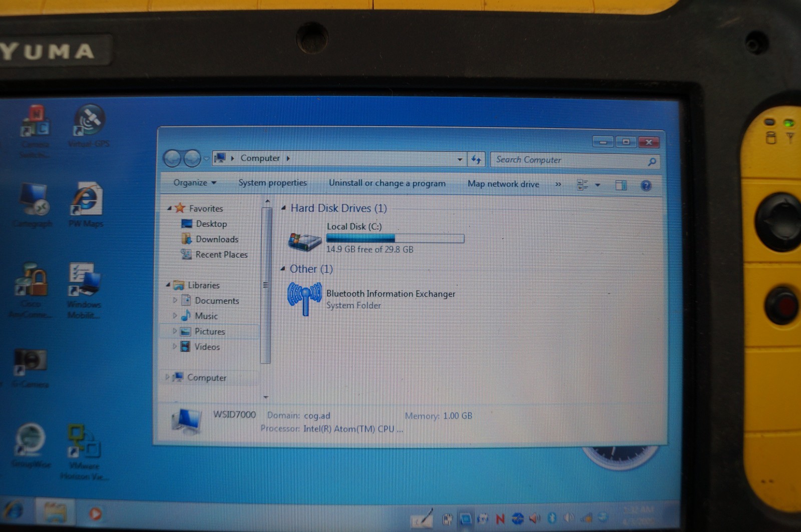This screenshot has width=801, height=532.
Task: Open the Organize menu
Action: [x=195, y=183]
